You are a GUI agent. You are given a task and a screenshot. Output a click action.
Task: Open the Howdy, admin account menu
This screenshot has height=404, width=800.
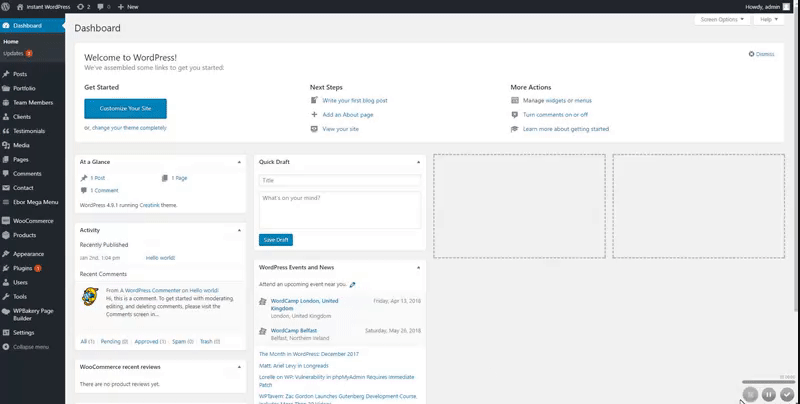point(767,7)
